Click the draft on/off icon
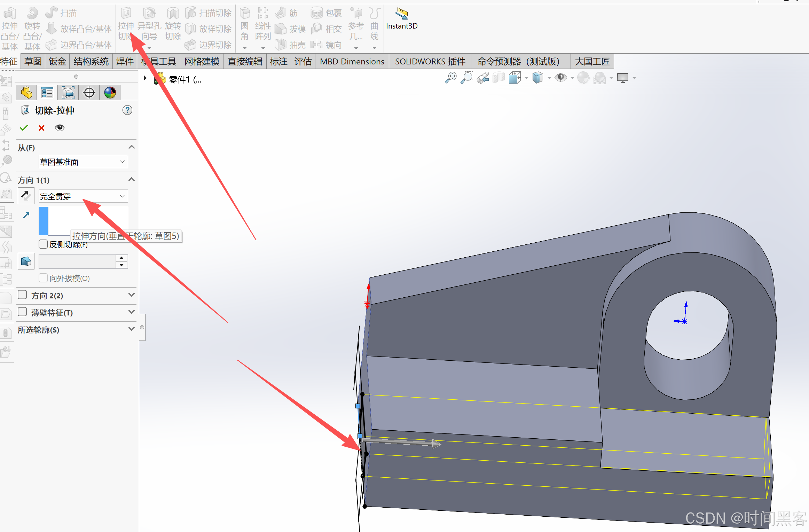The height and width of the screenshot is (532, 809). [x=26, y=261]
